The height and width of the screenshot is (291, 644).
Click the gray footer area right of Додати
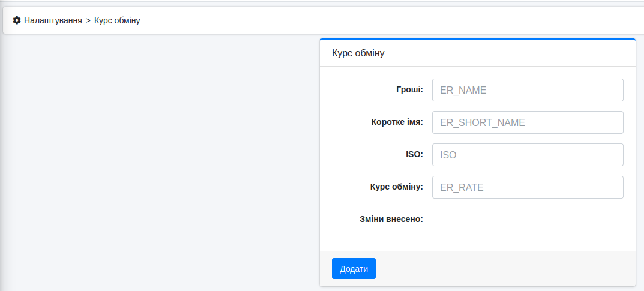pos(504,268)
